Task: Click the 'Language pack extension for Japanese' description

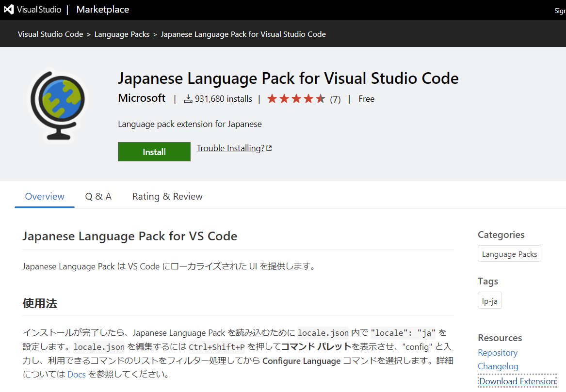Action: pos(190,124)
